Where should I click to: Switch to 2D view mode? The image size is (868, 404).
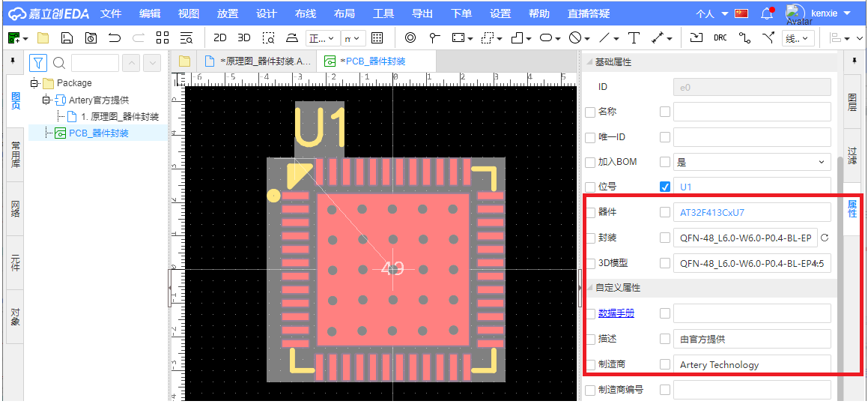[x=220, y=37]
